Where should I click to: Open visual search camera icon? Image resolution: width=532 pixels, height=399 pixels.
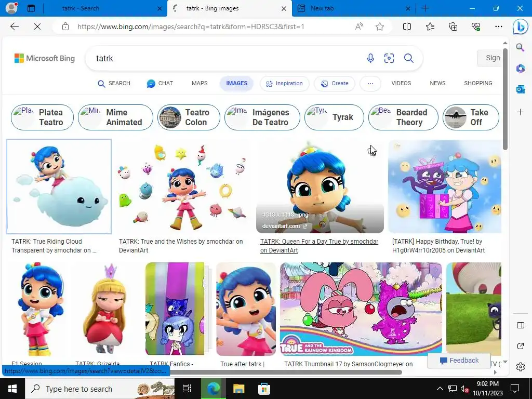tap(389, 58)
